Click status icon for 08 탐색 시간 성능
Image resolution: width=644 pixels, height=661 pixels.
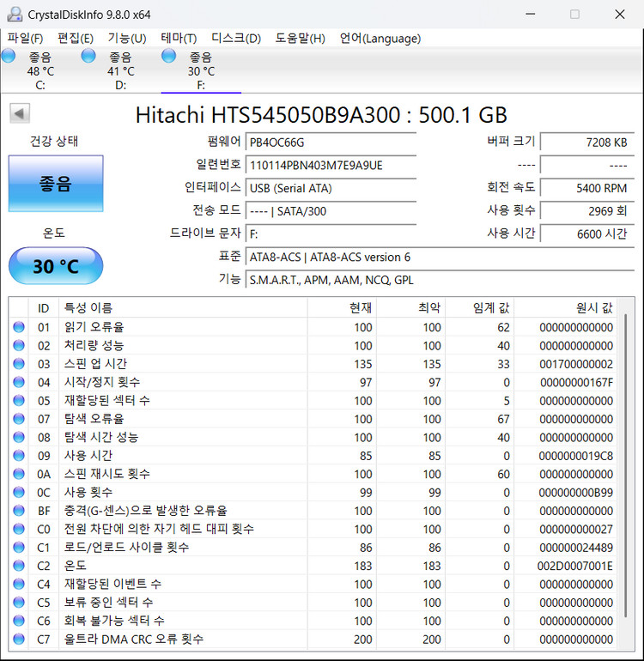coord(19,437)
